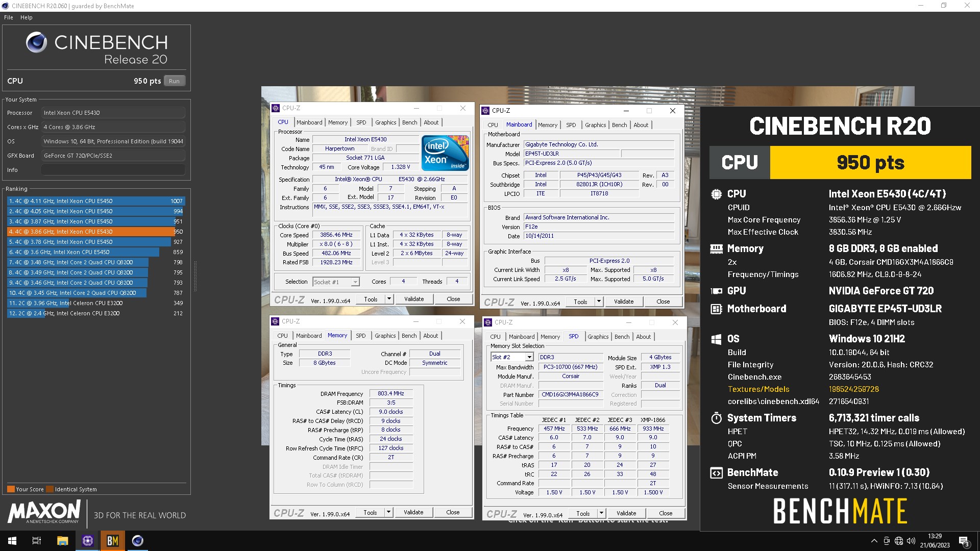Click CPU-Z icon in Mainboard window title

click(x=486, y=111)
